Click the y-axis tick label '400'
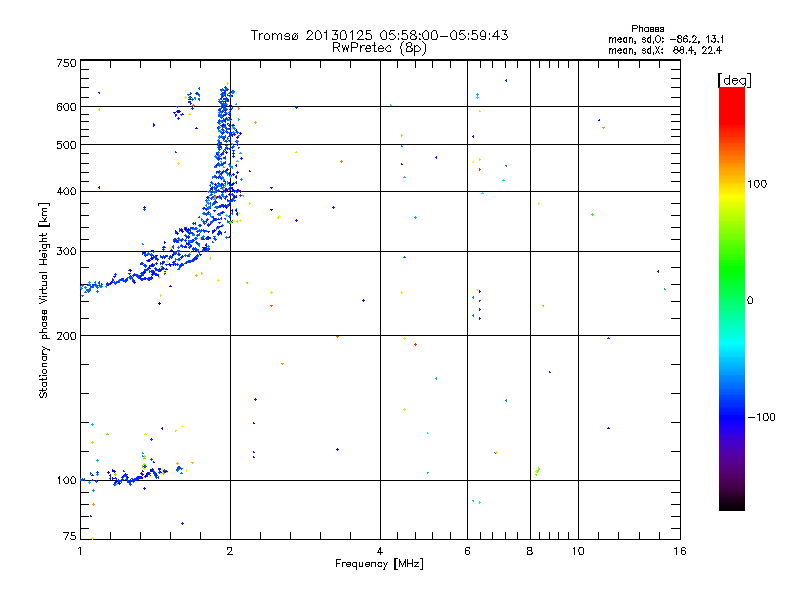The width and height of the screenshot is (800, 600). tap(66, 191)
